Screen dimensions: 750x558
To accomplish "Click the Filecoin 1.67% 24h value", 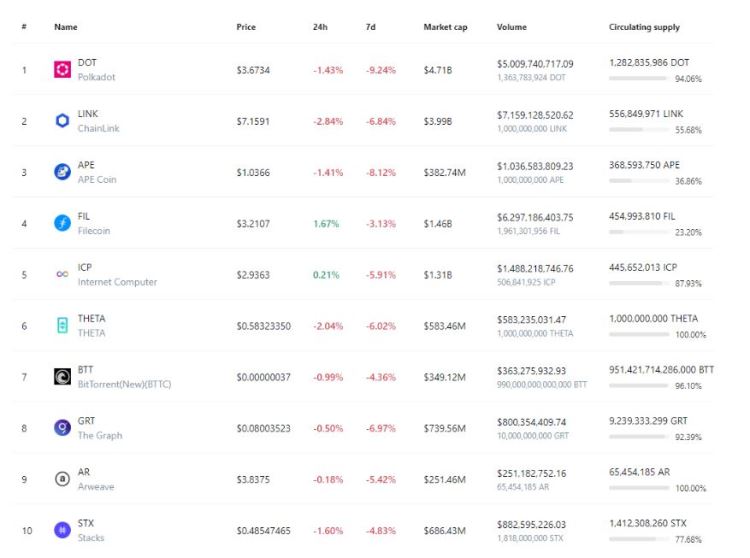I will [326, 224].
